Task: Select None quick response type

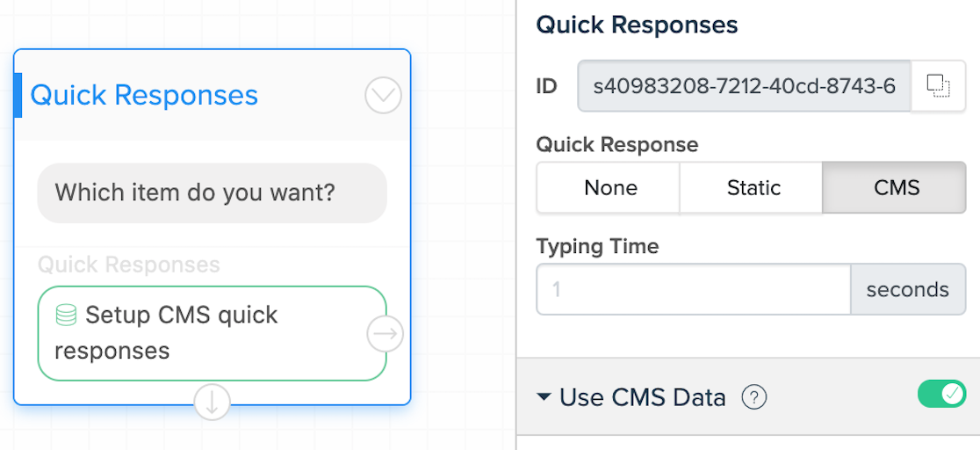Action: coord(610,188)
